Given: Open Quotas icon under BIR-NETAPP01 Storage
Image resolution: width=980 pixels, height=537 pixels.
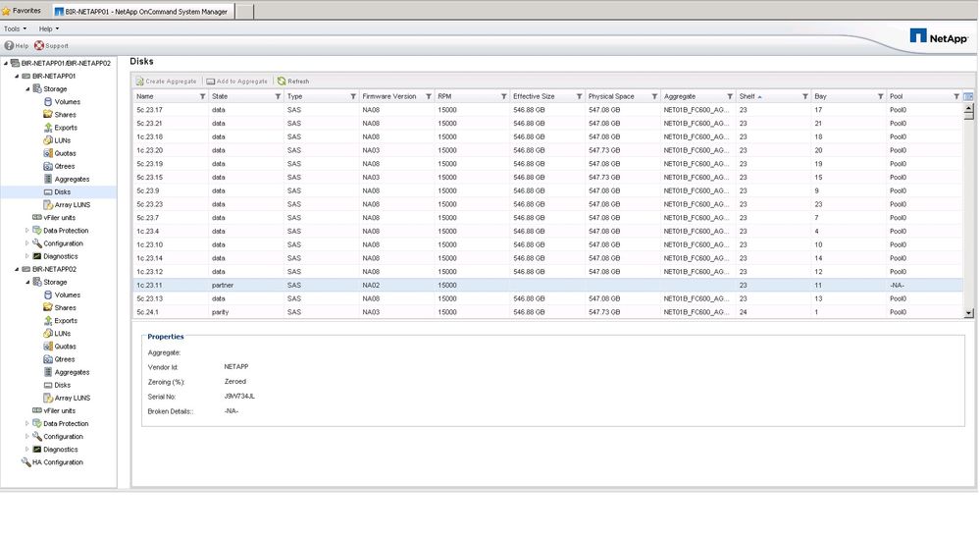Looking at the screenshot, I should pos(48,153).
